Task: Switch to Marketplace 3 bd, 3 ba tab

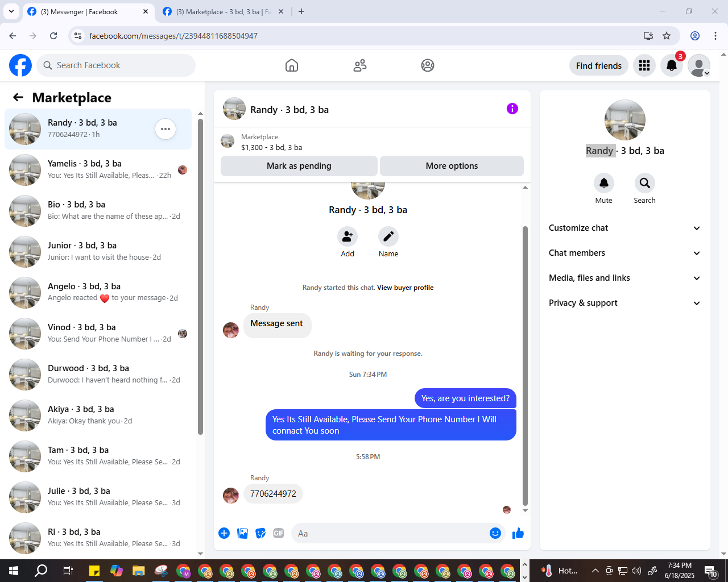Action: coord(223,12)
